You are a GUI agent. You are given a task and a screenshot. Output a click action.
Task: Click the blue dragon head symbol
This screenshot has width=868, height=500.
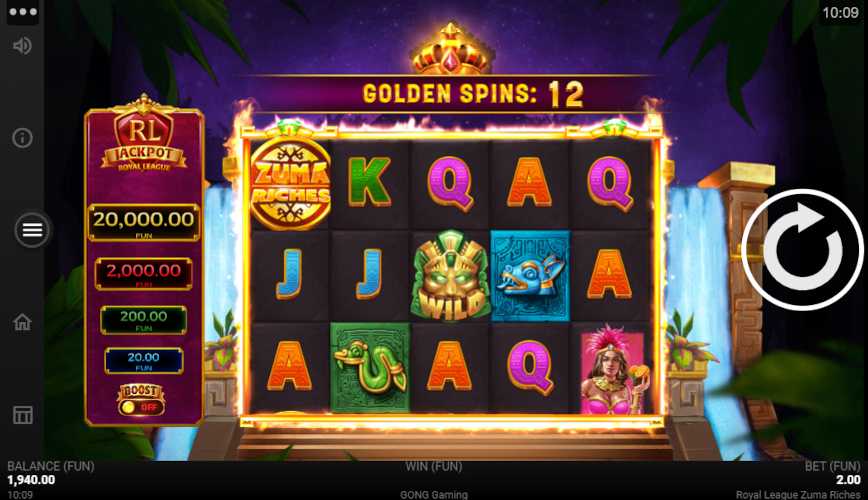[x=530, y=276]
